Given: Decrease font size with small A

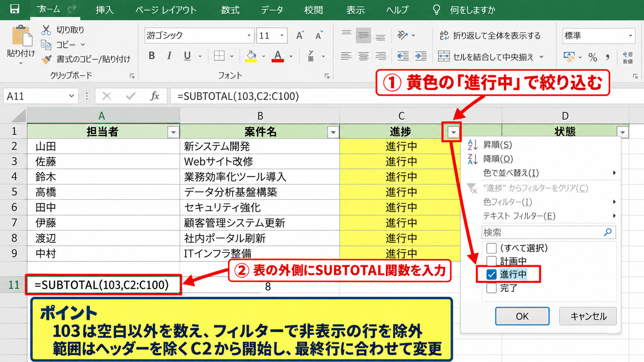Looking at the screenshot, I should [x=319, y=35].
